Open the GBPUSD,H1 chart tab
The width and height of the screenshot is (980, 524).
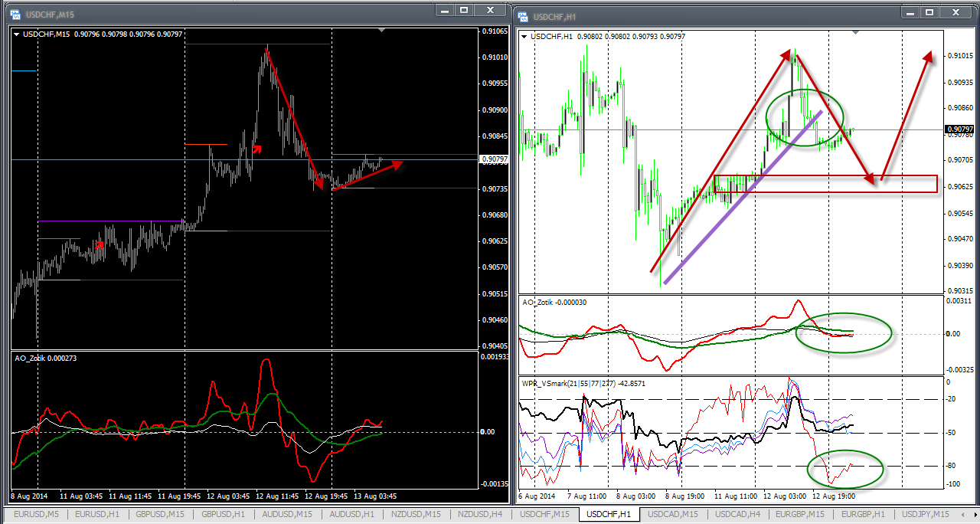223,514
